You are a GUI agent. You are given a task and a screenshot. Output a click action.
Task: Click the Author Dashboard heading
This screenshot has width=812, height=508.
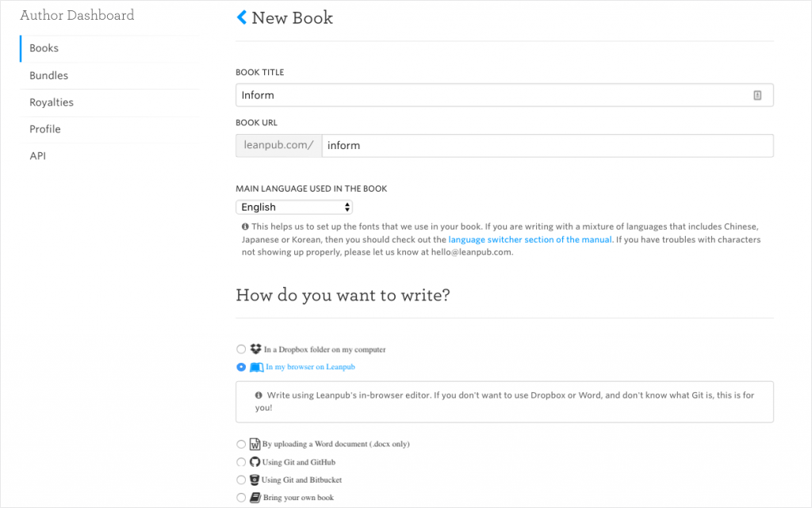point(77,16)
